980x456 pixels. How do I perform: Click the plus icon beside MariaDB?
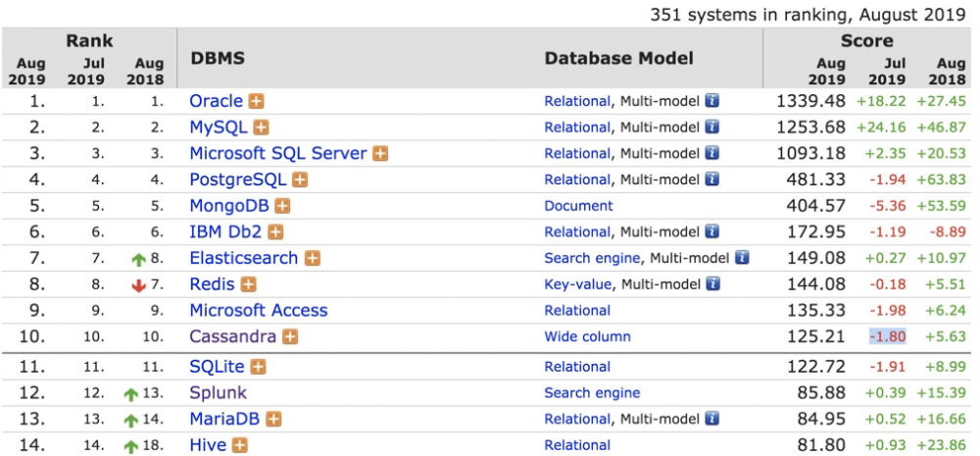tap(273, 419)
